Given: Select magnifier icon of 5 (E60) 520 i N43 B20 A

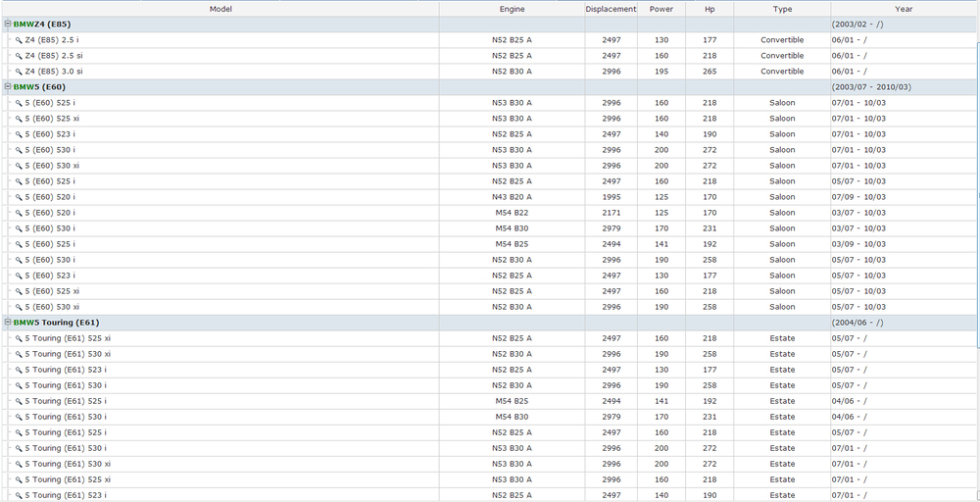Looking at the screenshot, I should [19, 197].
